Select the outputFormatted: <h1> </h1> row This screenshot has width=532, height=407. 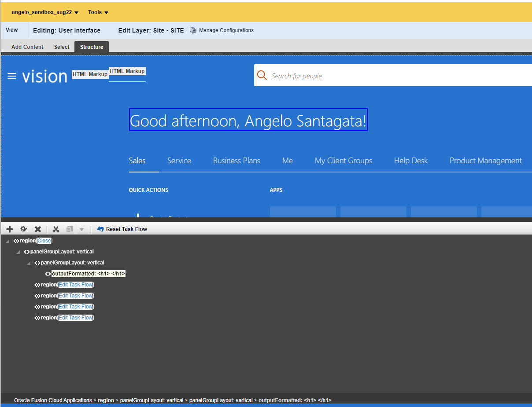coord(89,274)
